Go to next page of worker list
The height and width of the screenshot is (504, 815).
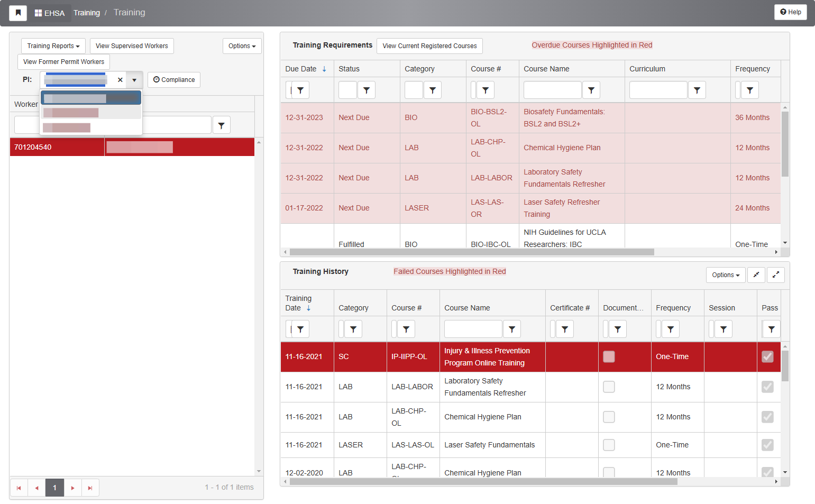tap(72, 488)
